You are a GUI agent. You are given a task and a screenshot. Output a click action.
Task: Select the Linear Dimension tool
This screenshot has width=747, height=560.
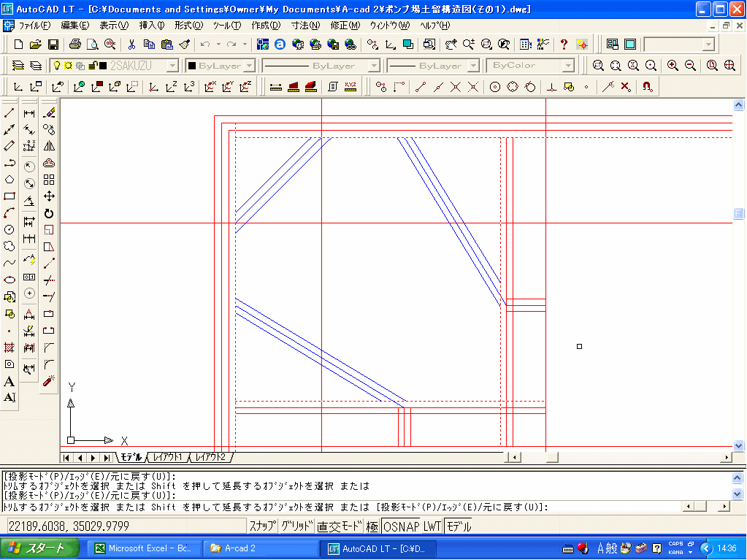(29, 113)
